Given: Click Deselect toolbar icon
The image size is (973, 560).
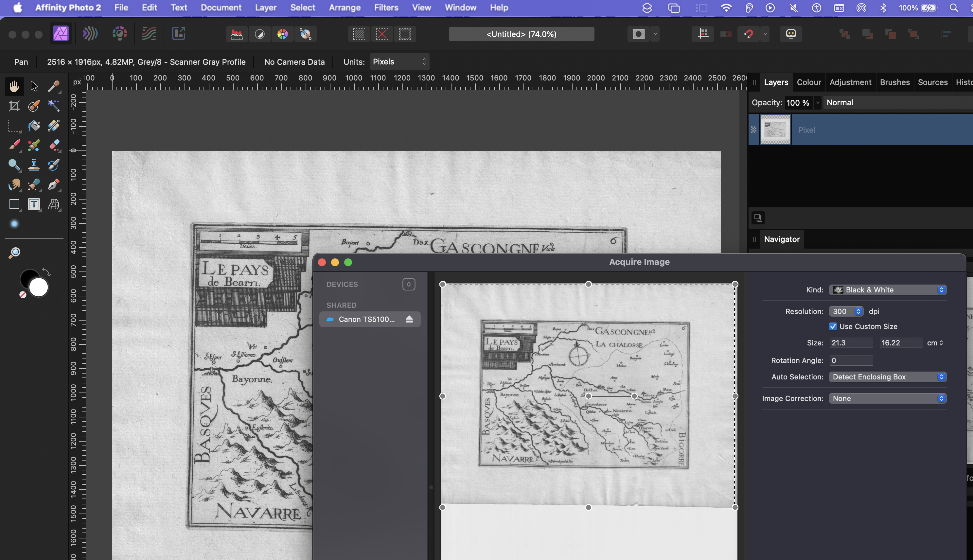Looking at the screenshot, I should click(382, 34).
